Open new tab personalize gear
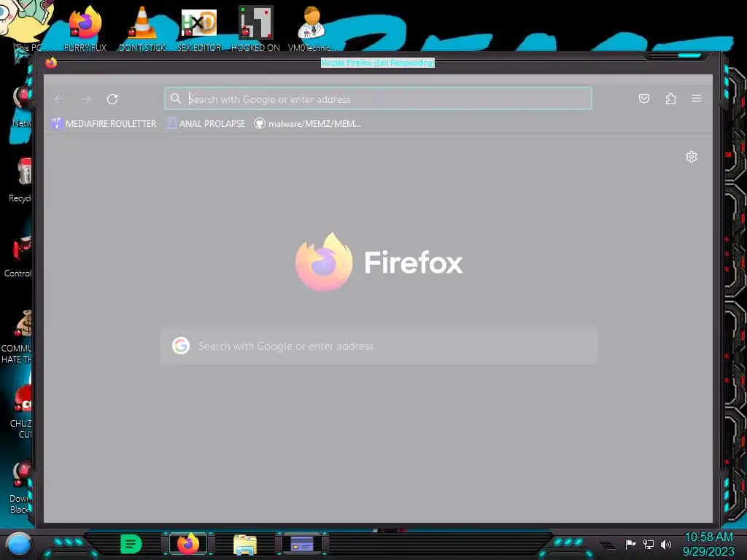 (x=692, y=157)
